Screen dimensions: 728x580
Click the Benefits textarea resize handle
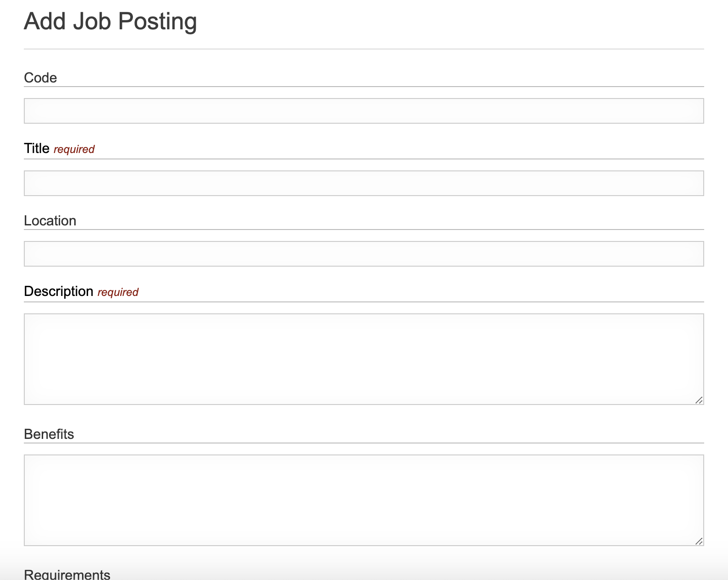699,542
